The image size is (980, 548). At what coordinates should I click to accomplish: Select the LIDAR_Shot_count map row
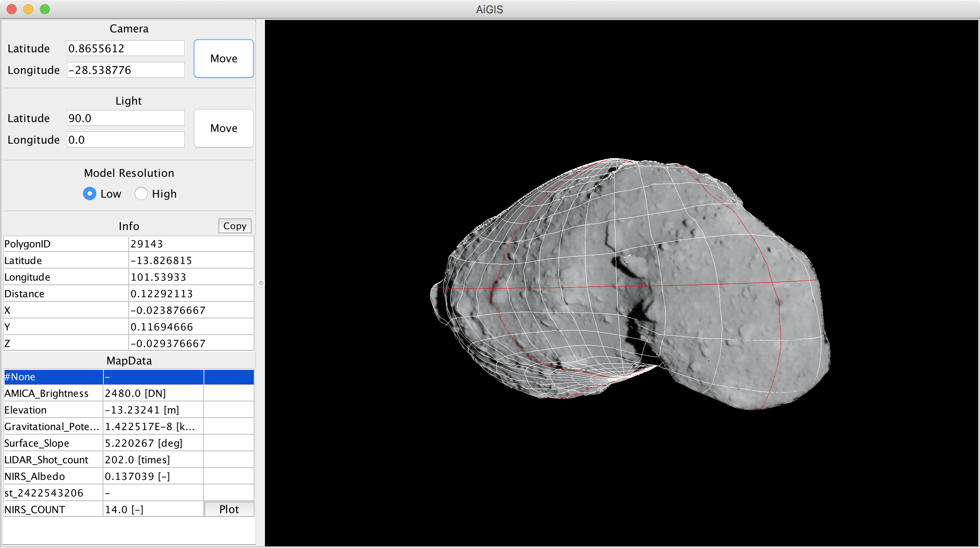53,460
